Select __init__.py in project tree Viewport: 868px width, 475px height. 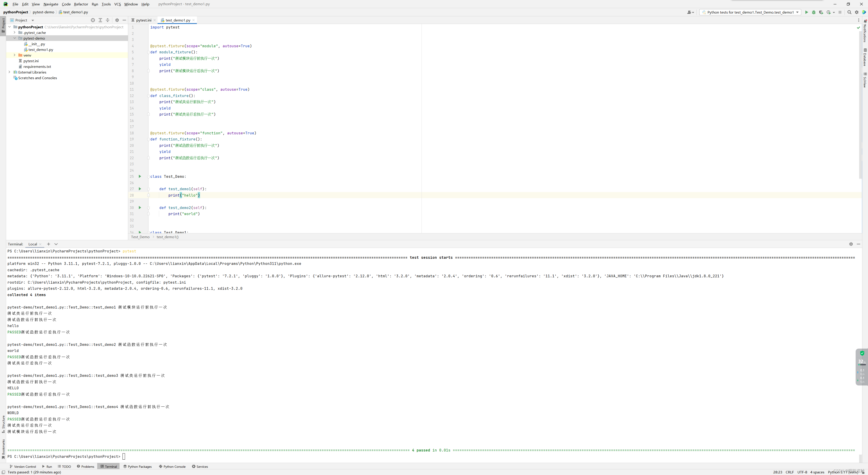35,44
